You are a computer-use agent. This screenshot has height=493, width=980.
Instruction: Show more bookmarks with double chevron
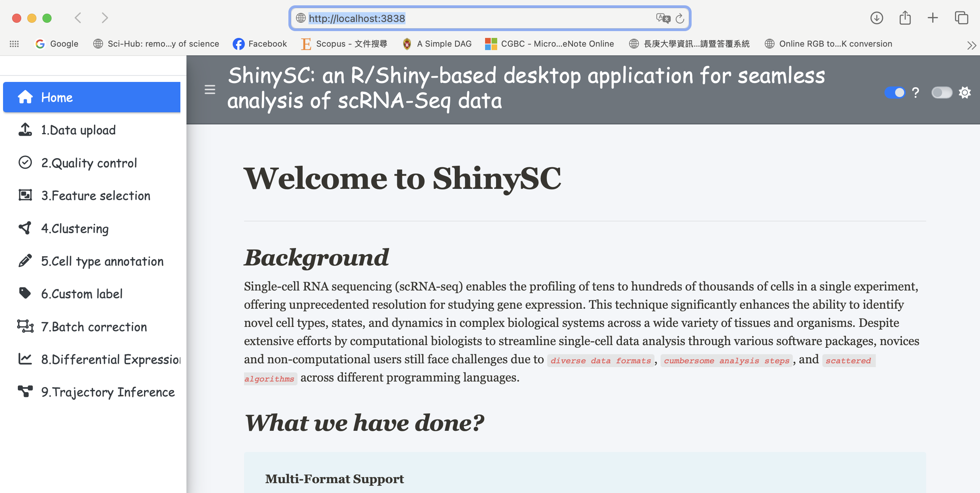(x=971, y=45)
